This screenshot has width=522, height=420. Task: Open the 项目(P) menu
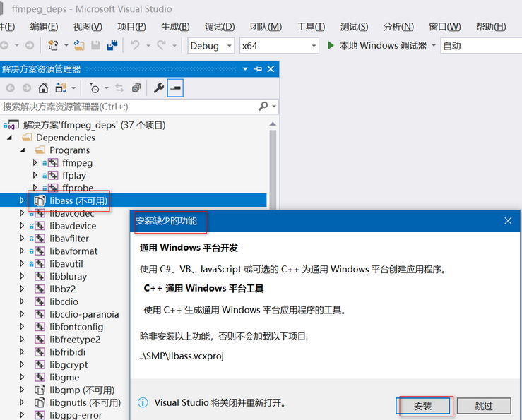point(131,27)
